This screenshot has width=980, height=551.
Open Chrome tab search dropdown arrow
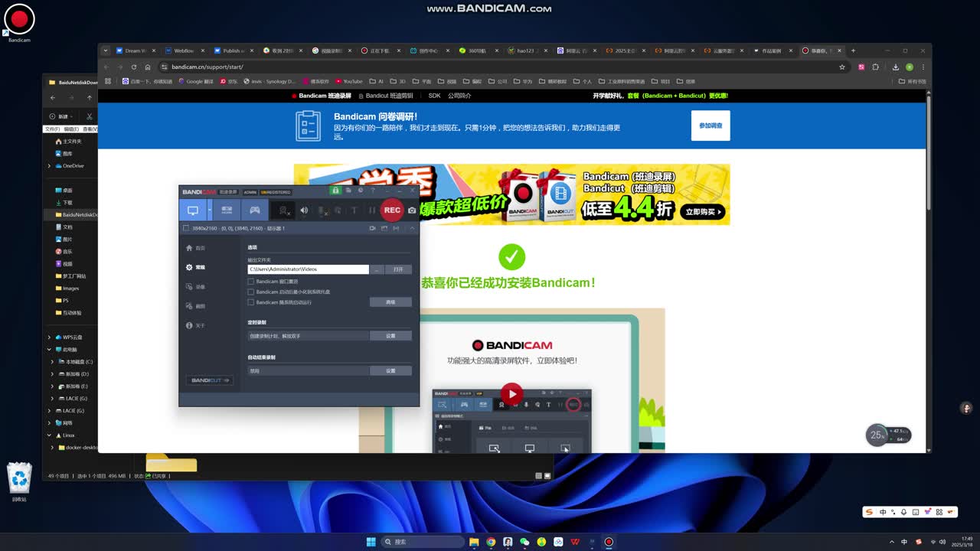106,51
